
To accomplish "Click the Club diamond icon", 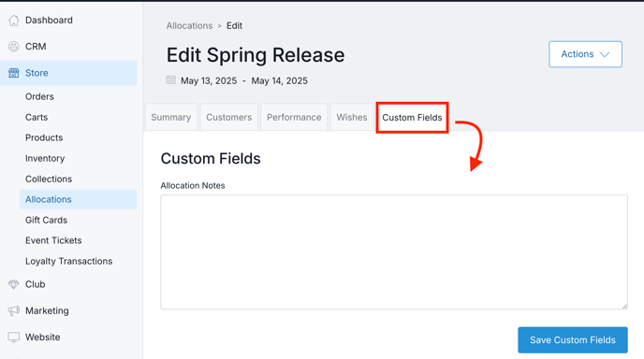I will point(13,284).
